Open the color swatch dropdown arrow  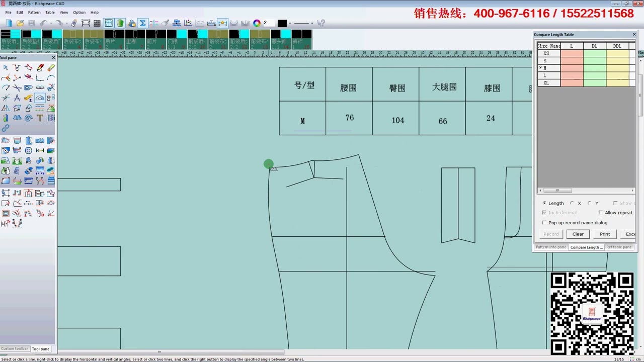point(290,23)
